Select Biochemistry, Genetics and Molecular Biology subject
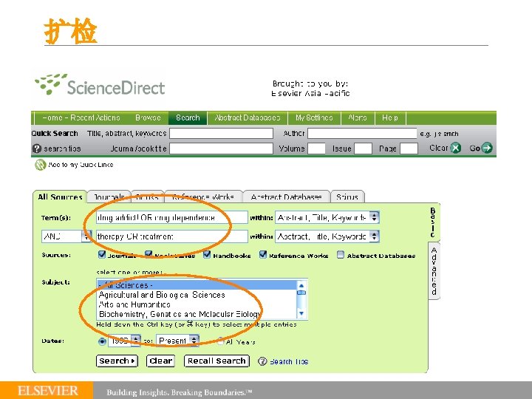Image resolution: width=532 pixels, height=399 pixels. 197,314
